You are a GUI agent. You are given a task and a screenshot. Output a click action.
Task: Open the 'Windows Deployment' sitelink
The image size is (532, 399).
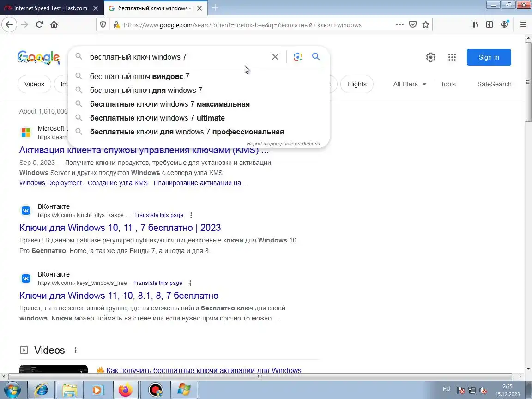[x=50, y=183]
